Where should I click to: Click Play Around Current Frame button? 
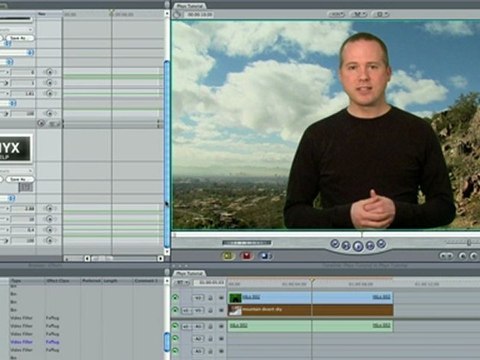click(370, 246)
